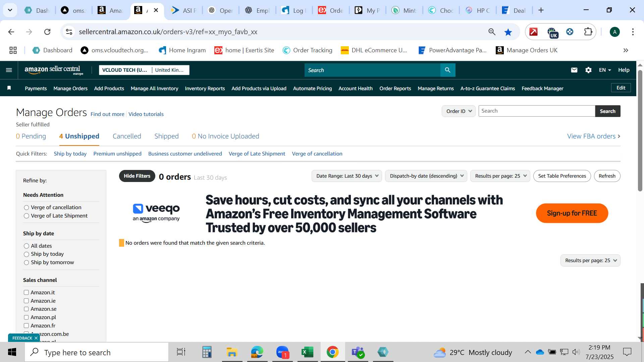Go back using browser back arrow
This screenshot has width=644, height=362.
(11, 32)
